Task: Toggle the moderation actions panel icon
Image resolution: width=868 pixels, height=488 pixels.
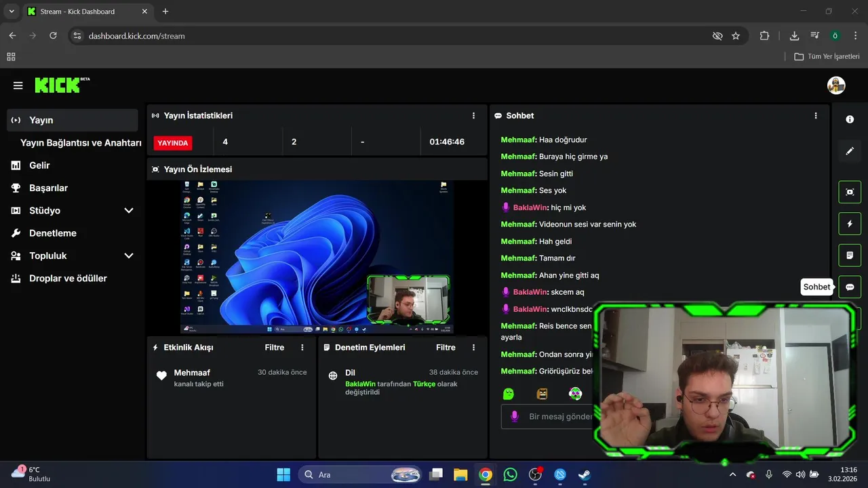Action: click(850, 256)
